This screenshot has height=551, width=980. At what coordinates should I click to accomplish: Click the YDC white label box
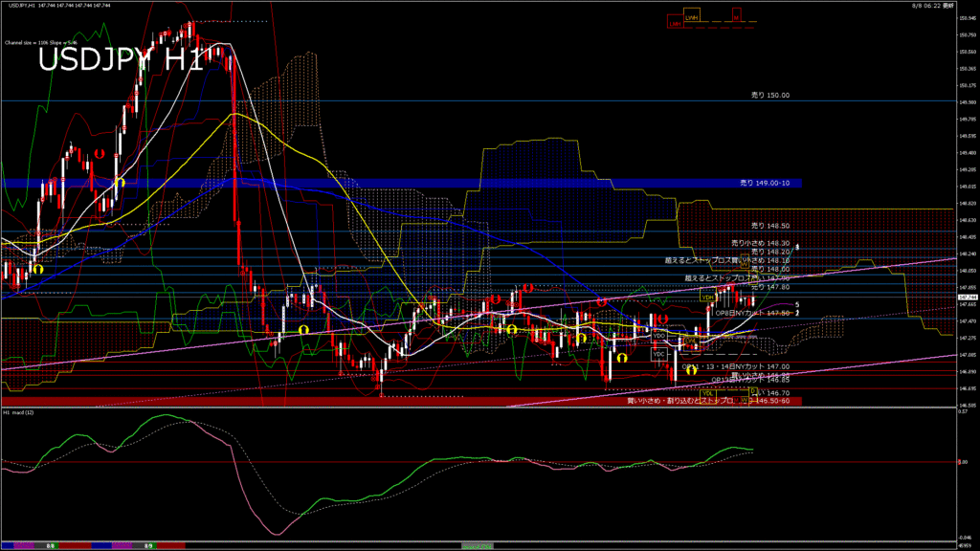point(658,354)
